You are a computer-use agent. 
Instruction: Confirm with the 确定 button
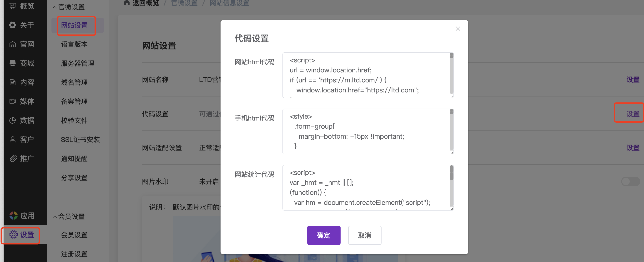coord(323,235)
